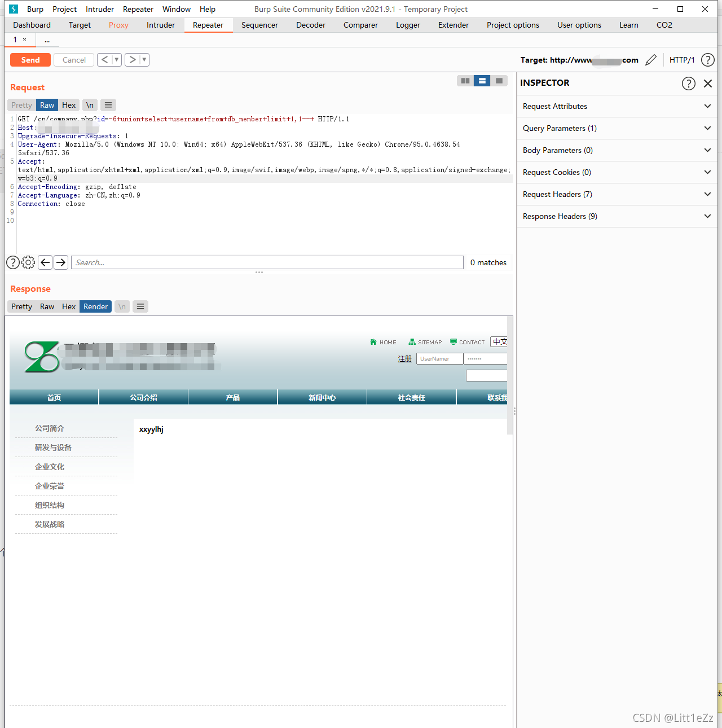Click the request Search field

tap(267, 262)
